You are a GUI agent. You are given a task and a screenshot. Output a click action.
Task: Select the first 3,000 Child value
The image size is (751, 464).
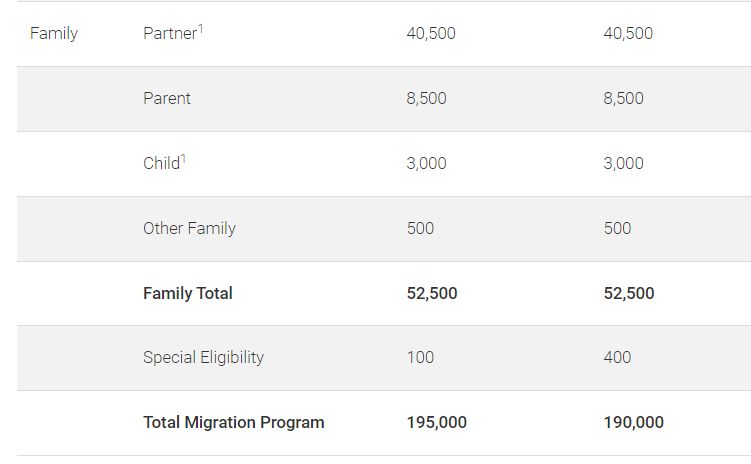426,164
